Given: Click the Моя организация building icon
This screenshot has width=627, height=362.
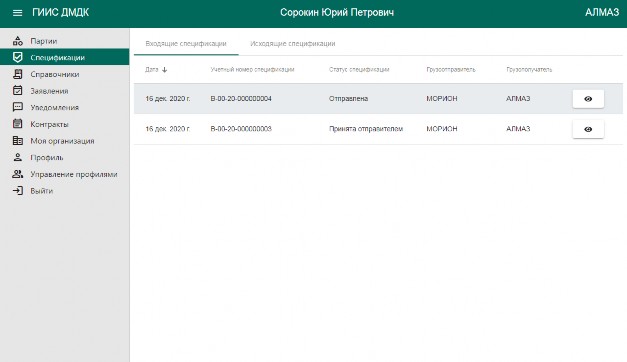Looking at the screenshot, I should pos(18,141).
